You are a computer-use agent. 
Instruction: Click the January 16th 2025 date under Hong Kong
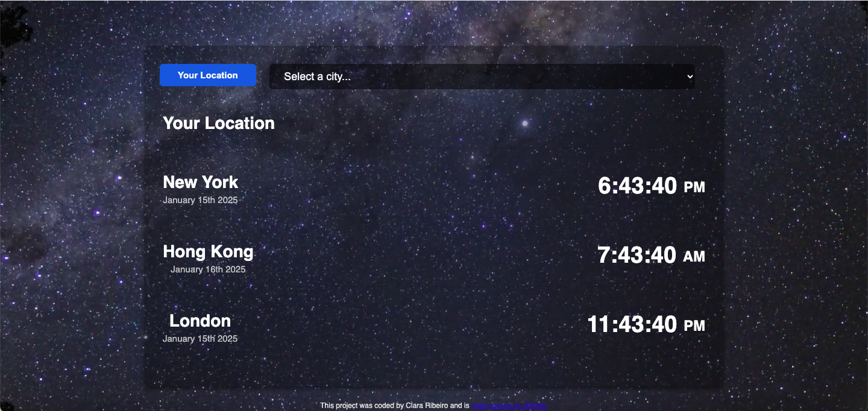208,269
